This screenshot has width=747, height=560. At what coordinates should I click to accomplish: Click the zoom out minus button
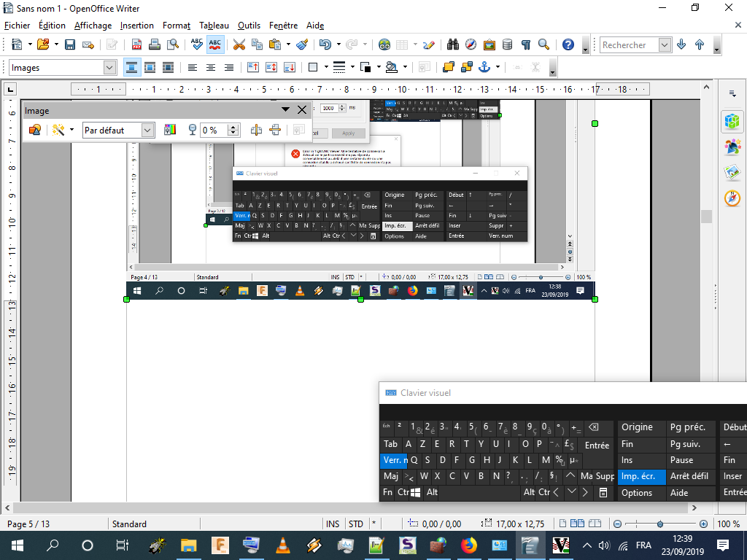coord(617,524)
